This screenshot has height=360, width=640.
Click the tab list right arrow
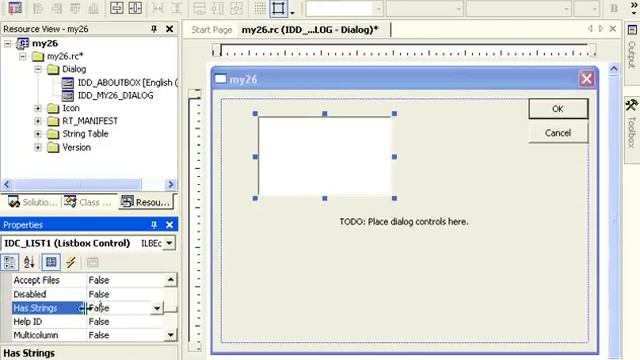[601, 29]
